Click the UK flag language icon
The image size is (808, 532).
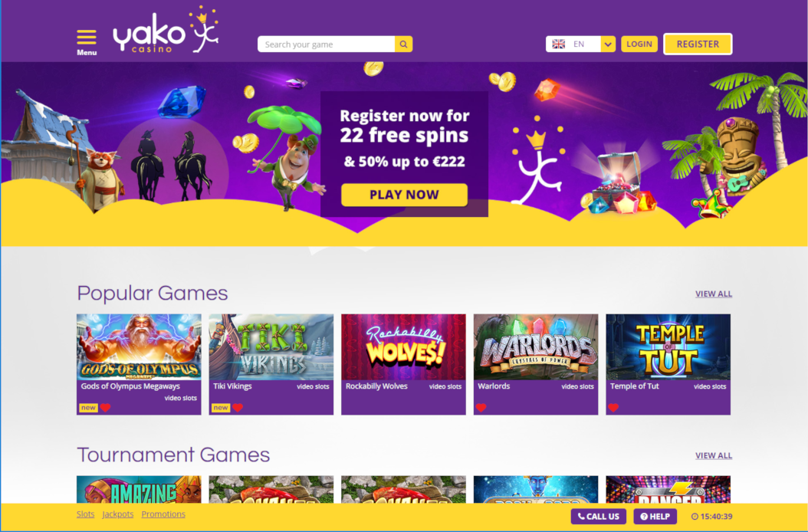coord(559,44)
